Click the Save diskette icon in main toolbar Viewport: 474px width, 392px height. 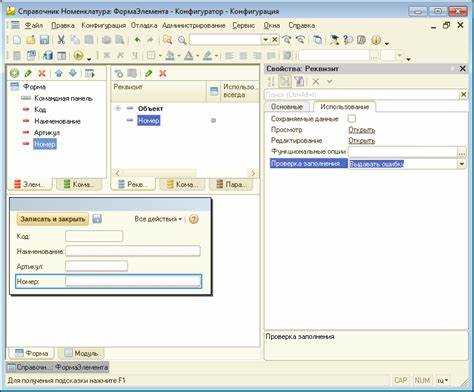point(44,40)
